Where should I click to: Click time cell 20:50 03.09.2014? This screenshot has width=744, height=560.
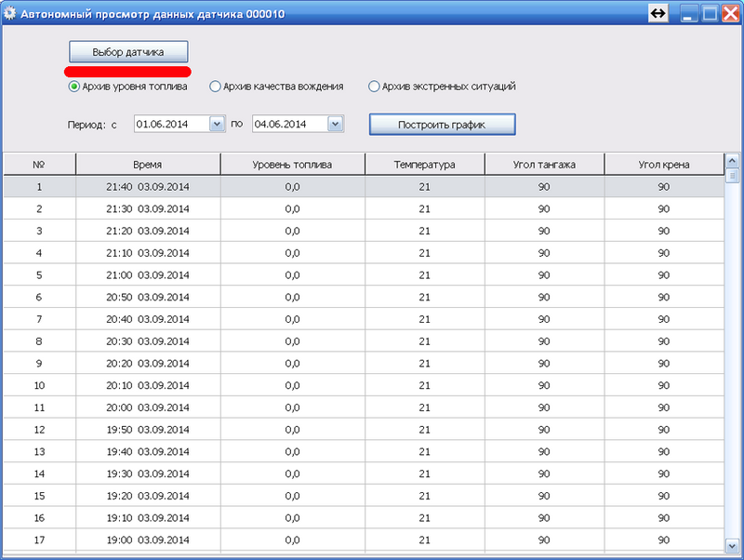tap(148, 297)
